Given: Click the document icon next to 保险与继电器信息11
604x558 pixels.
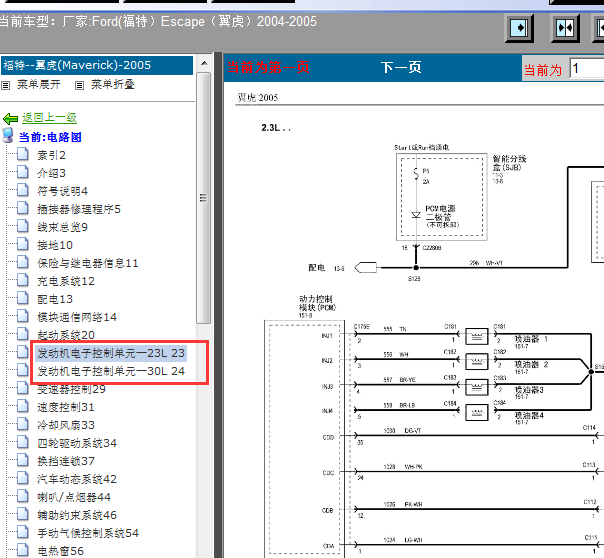Looking at the screenshot, I should (23, 262).
